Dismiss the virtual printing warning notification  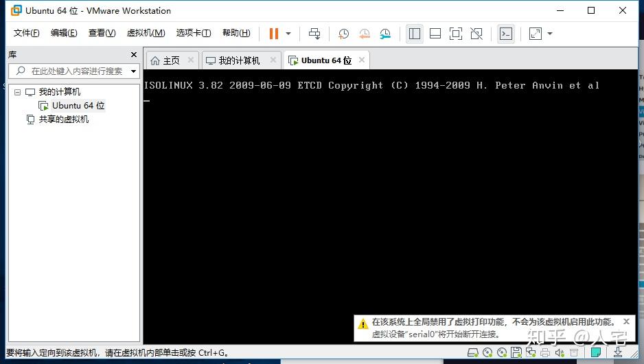point(626,321)
